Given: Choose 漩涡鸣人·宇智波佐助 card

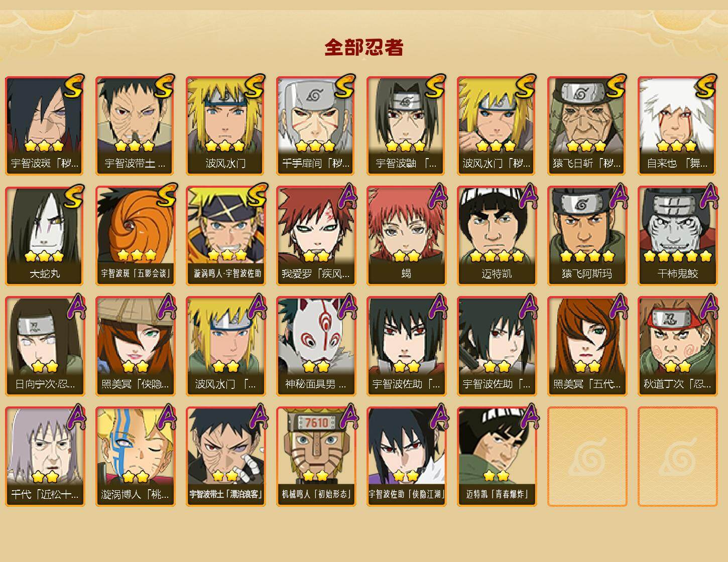Looking at the screenshot, I should coord(226,236).
